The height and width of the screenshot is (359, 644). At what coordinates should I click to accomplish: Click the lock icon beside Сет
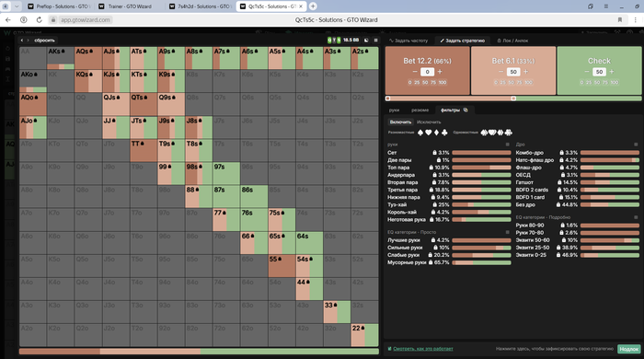[434, 153]
